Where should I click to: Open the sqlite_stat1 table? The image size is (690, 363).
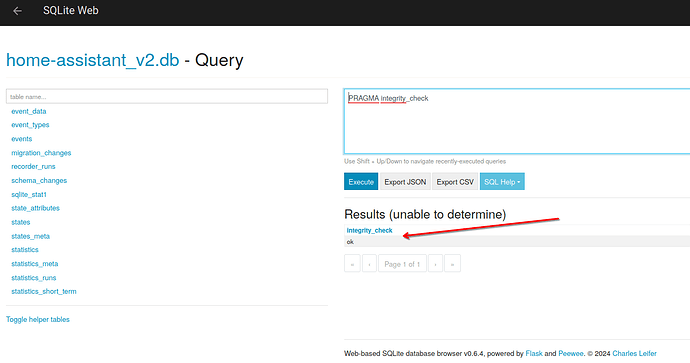point(29,194)
